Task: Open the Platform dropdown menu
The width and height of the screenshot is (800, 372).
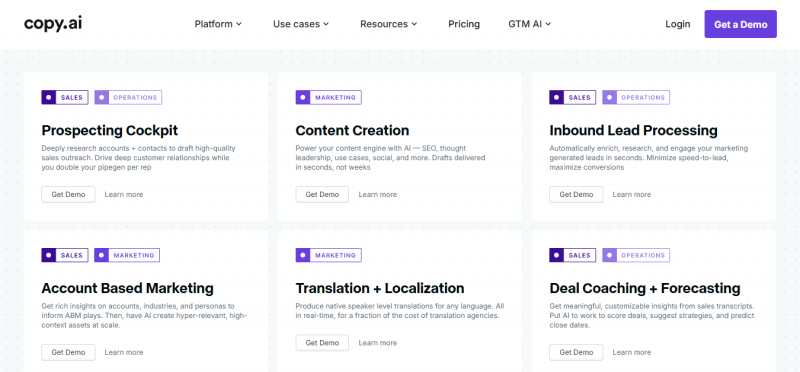Action: (218, 24)
